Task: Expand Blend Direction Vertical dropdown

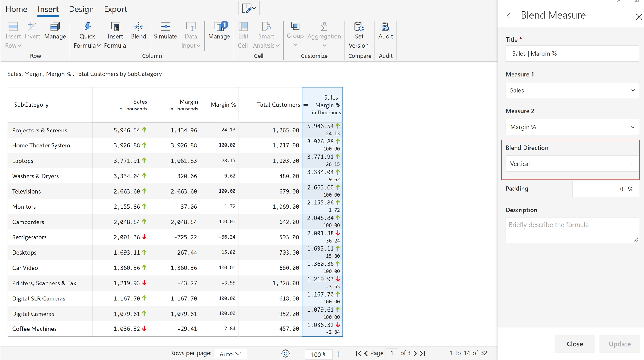Action: pos(572,164)
